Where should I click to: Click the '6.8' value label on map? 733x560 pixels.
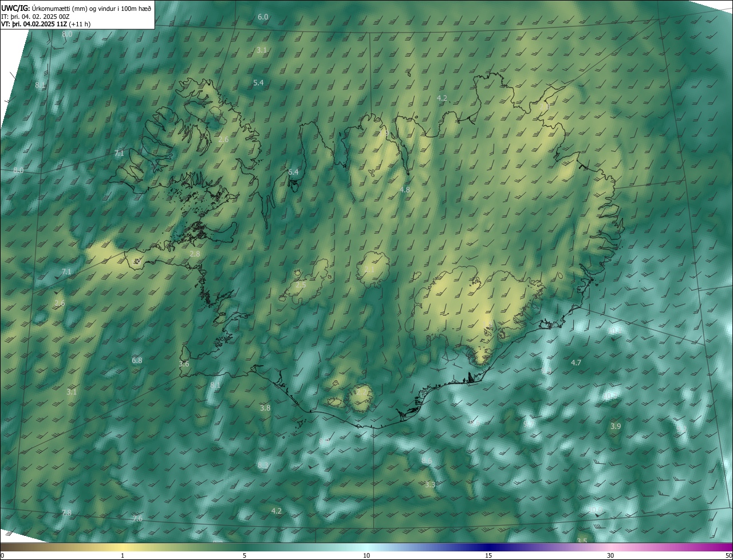point(137,361)
